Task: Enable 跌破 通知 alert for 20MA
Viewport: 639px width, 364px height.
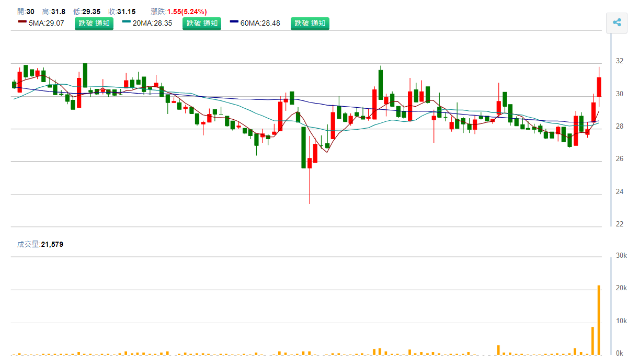Action: point(202,23)
